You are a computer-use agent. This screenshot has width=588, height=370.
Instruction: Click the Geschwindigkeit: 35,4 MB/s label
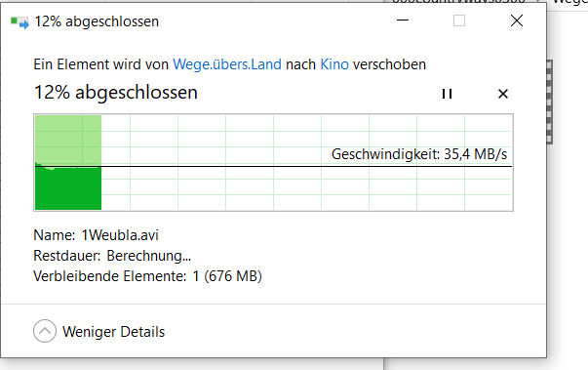[x=419, y=154]
